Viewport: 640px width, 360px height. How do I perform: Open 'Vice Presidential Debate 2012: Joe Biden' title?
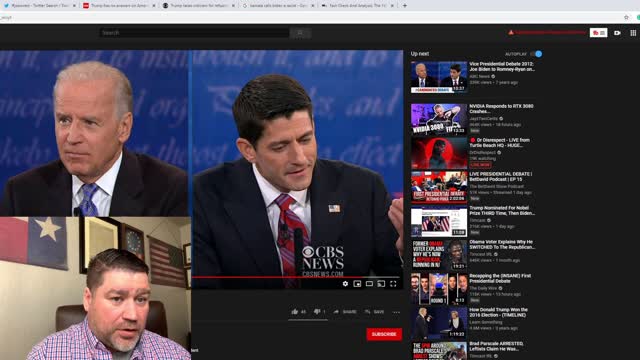[502, 67]
